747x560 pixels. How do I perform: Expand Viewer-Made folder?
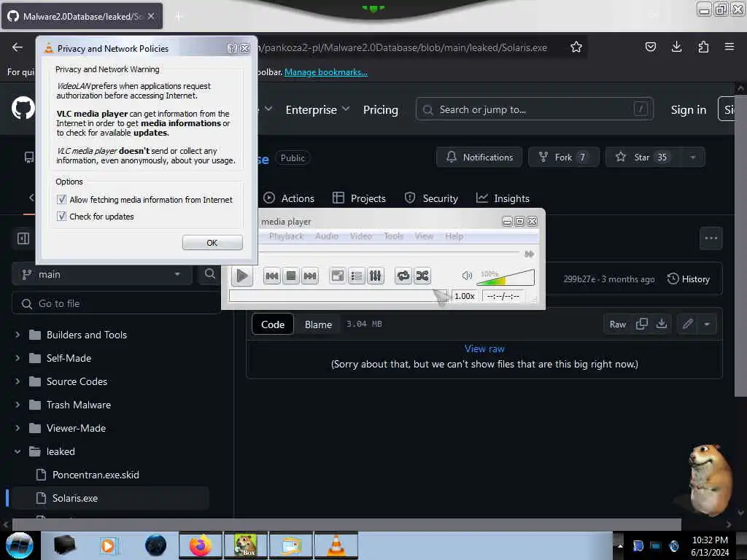click(18, 428)
